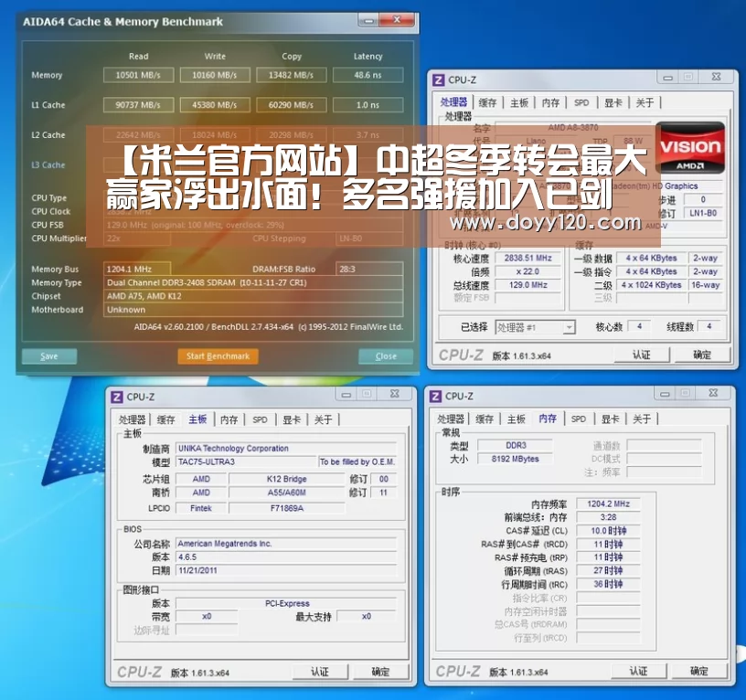Click Memory Bus field 1204.1 MHz

point(137,270)
